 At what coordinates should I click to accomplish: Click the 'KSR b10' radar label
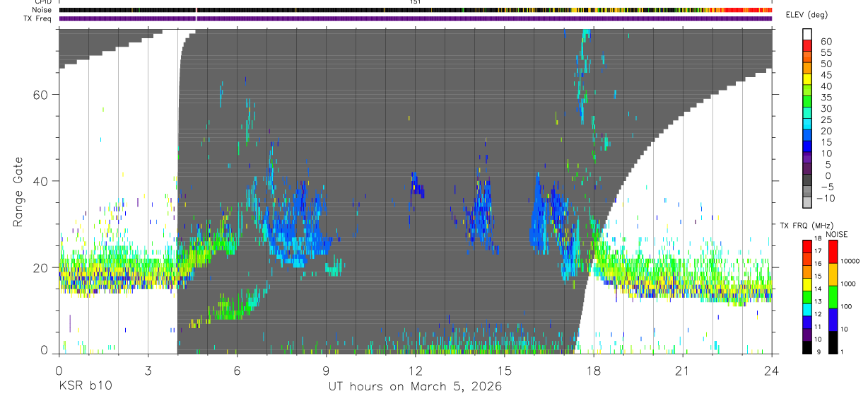pos(85,387)
